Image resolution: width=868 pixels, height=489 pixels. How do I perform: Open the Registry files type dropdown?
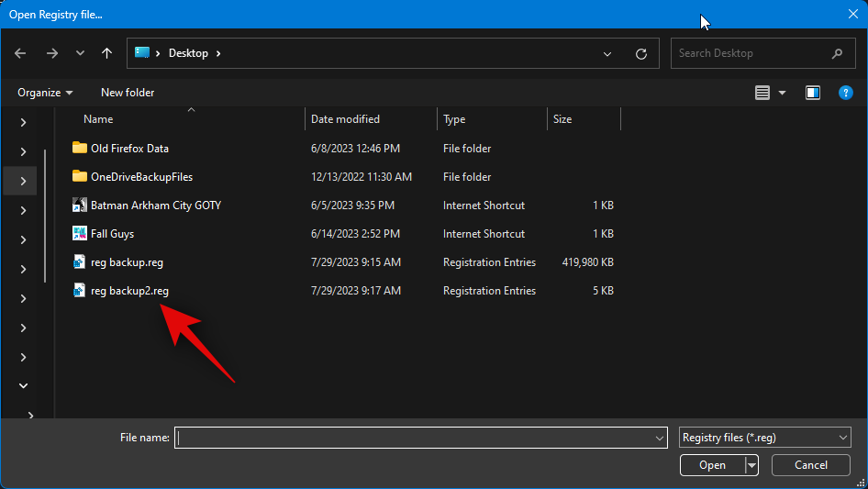pyautogui.click(x=765, y=438)
